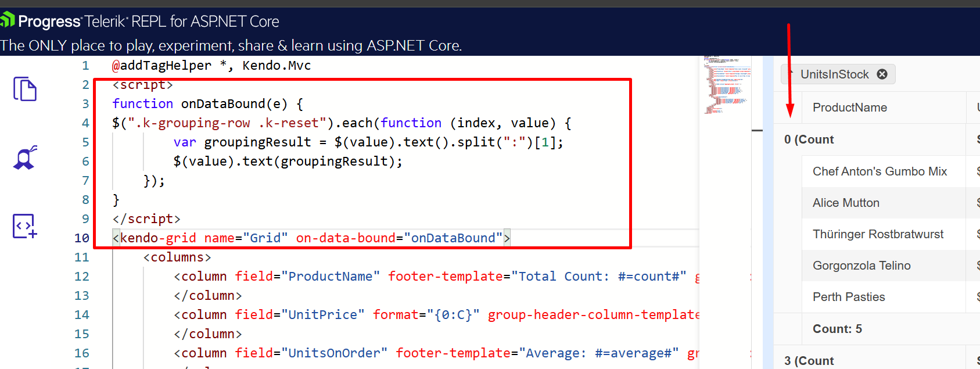Click the 'function onDataBound(e)' code line
The width and height of the screenshot is (980, 369).
(207, 103)
